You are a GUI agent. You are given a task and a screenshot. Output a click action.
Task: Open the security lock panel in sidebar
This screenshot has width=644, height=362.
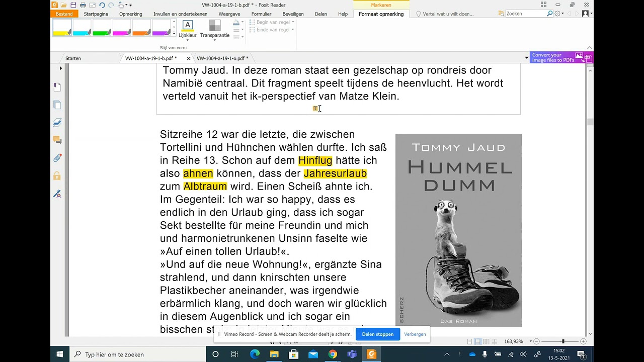coord(57,175)
